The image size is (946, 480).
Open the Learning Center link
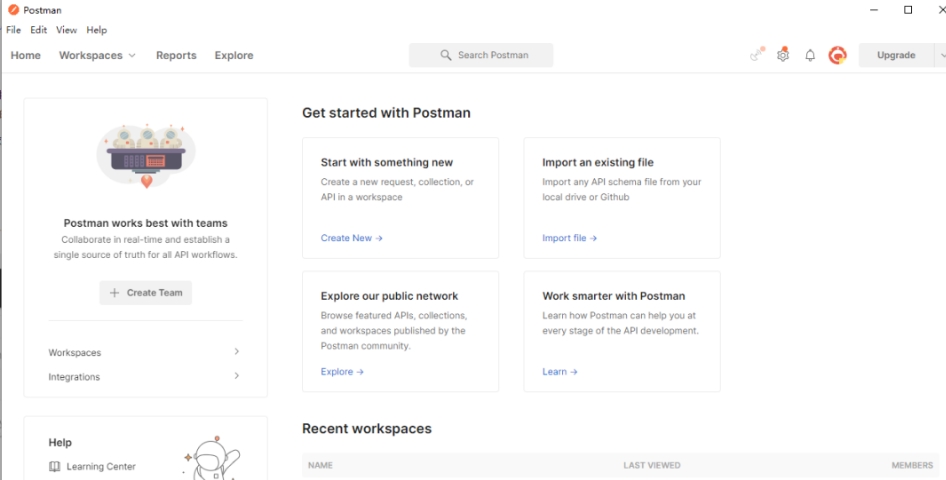tap(101, 467)
